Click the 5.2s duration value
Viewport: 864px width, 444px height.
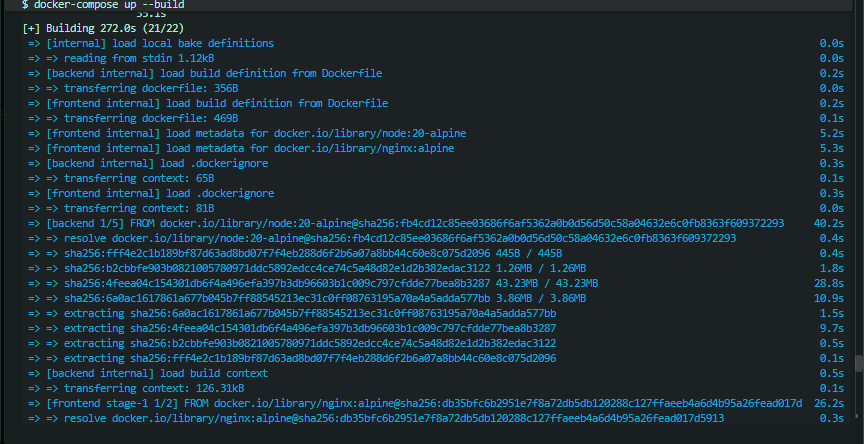(832, 133)
